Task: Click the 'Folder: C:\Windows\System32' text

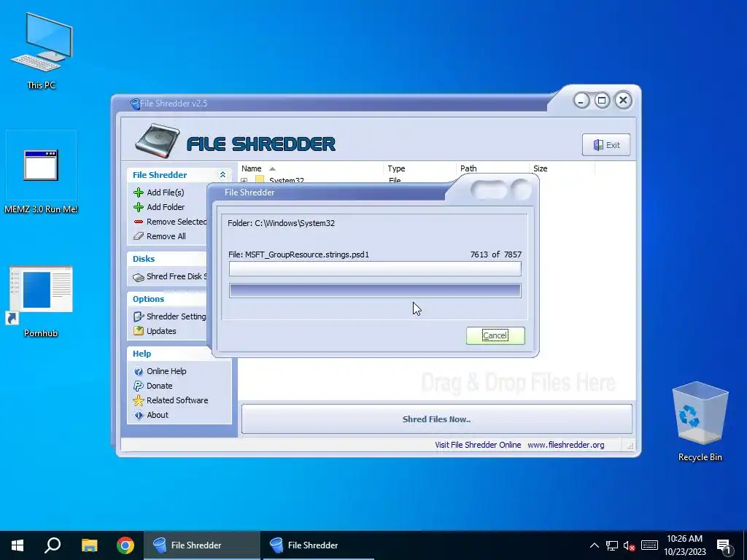Action: pos(281,223)
